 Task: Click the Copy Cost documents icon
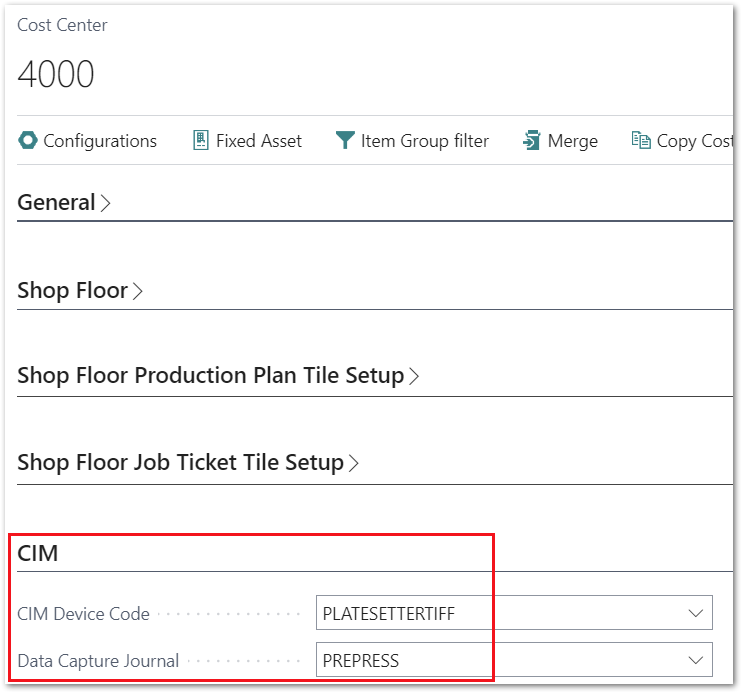click(641, 141)
